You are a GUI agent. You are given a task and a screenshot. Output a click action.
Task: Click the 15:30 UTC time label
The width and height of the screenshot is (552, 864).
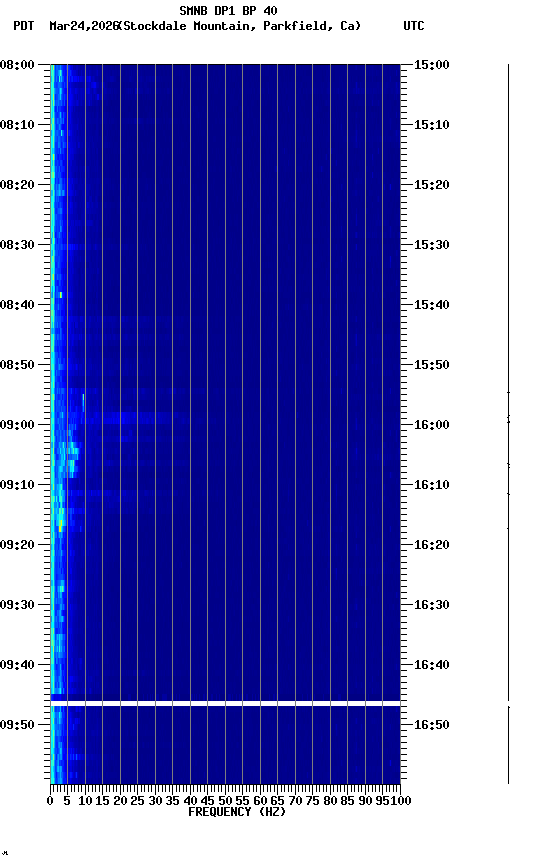pos(432,245)
